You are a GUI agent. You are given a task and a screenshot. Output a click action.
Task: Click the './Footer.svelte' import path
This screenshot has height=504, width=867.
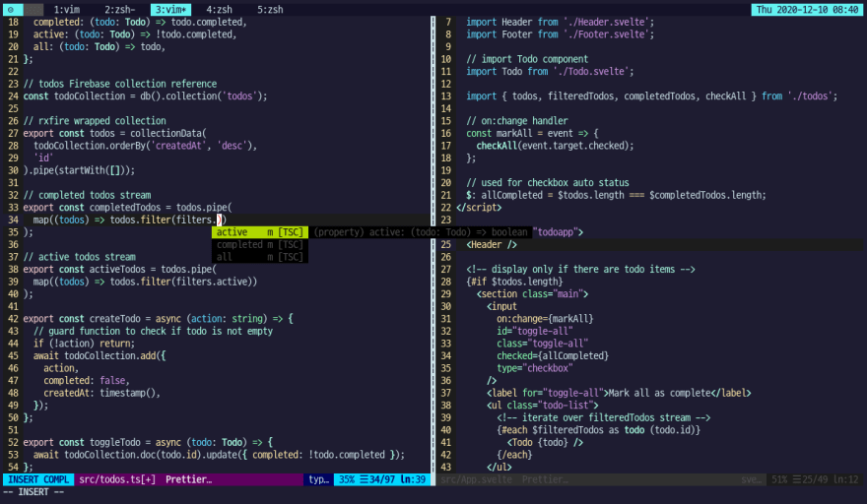point(607,34)
